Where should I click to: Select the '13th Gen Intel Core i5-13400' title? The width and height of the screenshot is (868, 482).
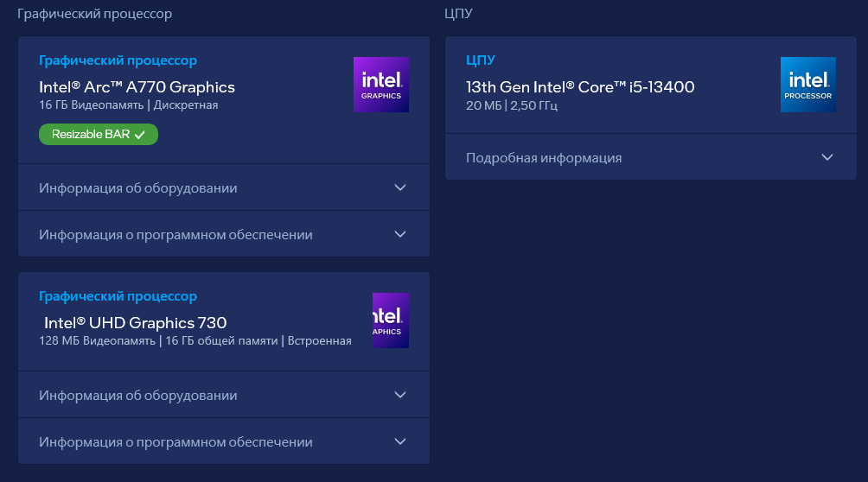(580, 87)
